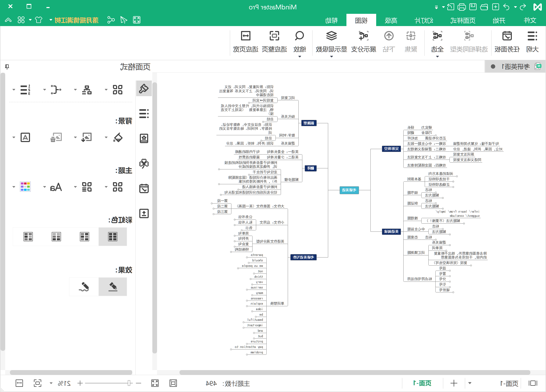This screenshot has width=546, height=392.
Task: Open the layout grid dropdown arrow
Action: (106, 90)
